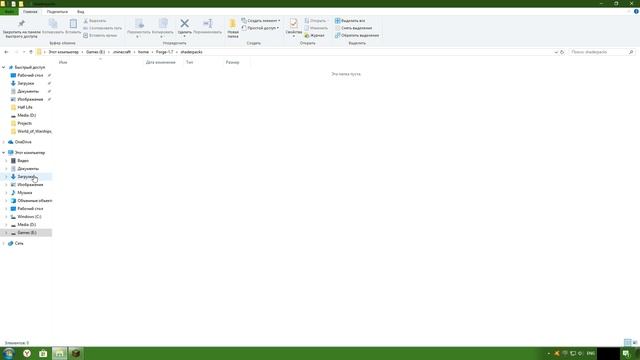The image size is (640, 360).
Task: Click Обратить выделение (Invert selection)
Action: [x=357, y=36]
